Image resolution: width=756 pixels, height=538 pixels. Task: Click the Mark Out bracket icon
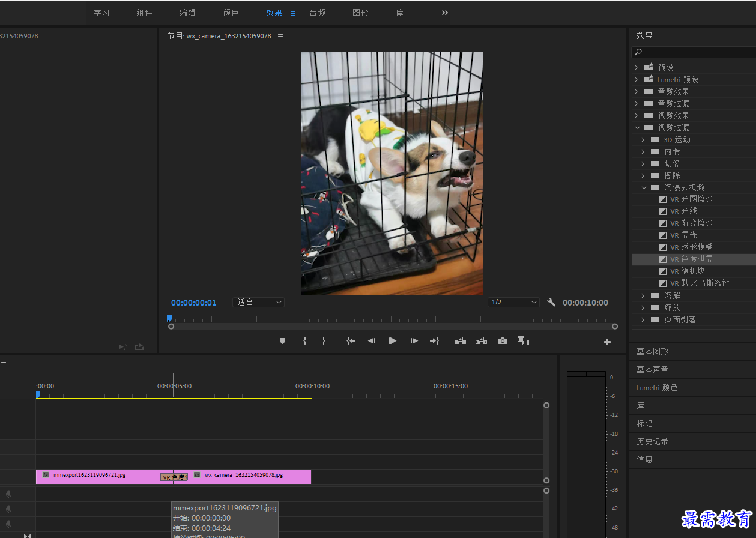pyautogui.click(x=324, y=341)
